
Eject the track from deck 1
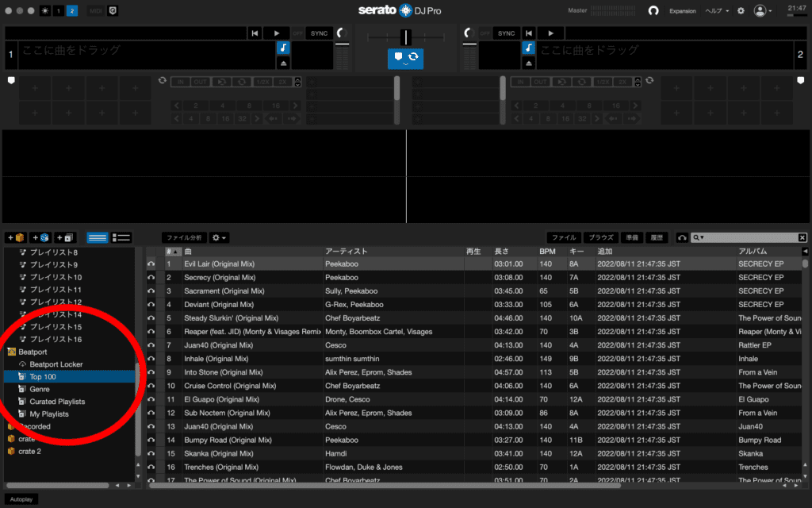[x=283, y=63]
